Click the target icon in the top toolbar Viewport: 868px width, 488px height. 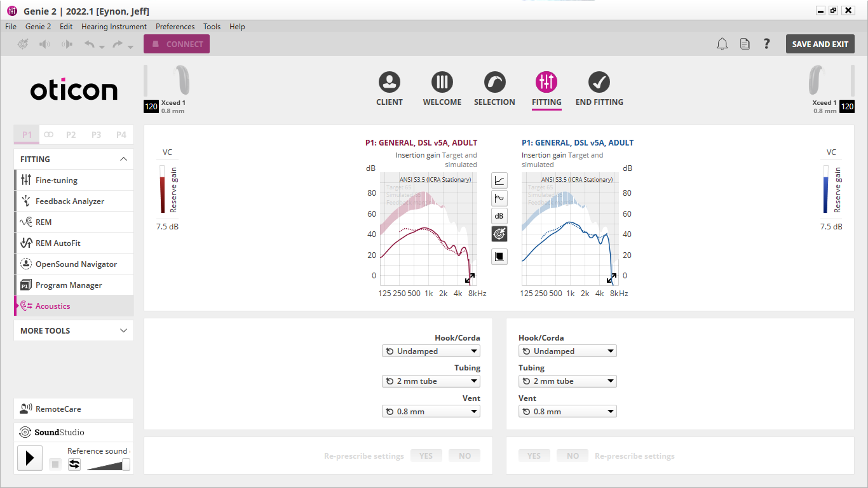point(24,44)
